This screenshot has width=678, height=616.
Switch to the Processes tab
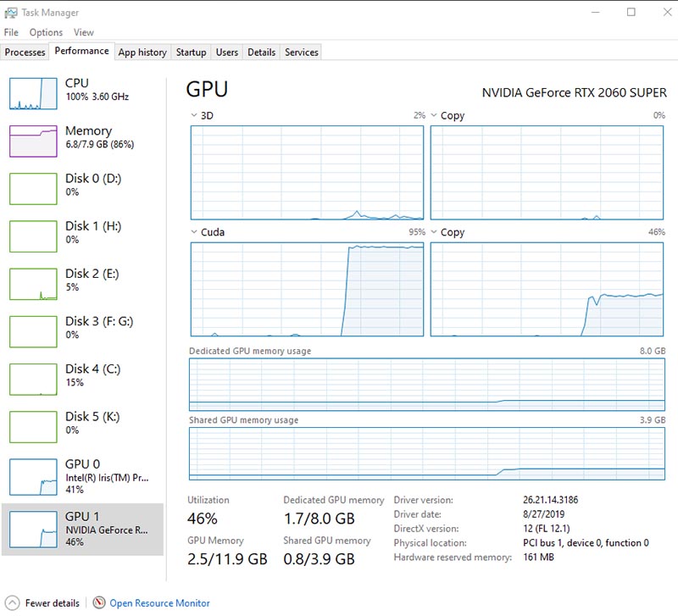point(25,53)
